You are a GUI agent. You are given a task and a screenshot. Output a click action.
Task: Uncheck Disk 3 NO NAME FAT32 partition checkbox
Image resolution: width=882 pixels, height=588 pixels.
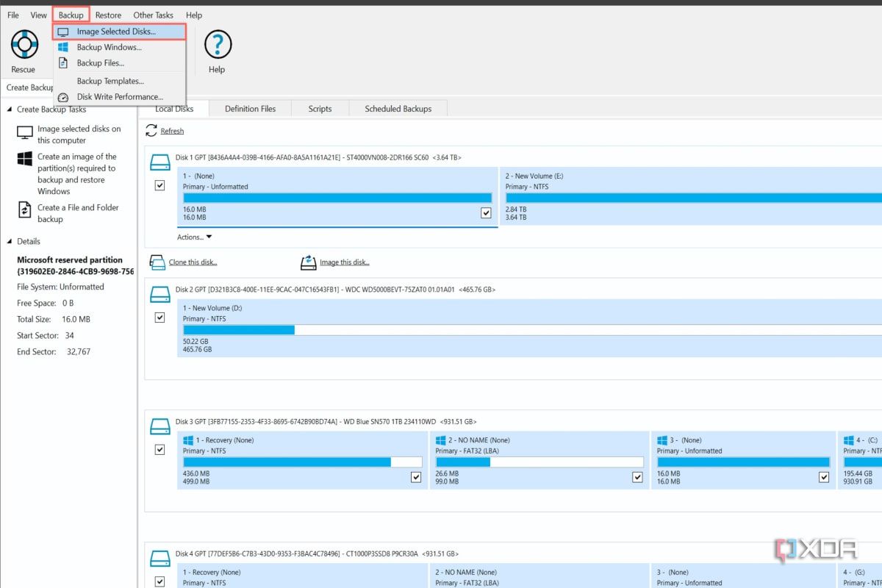coord(637,477)
